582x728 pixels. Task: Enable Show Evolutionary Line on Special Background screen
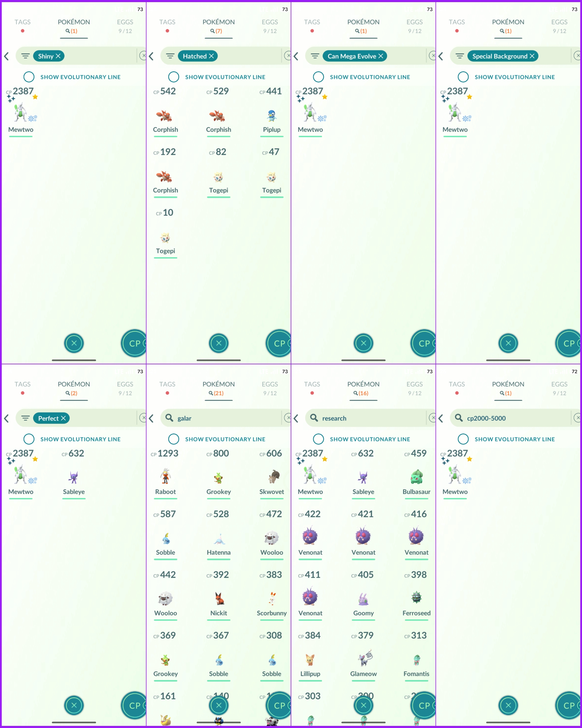pyautogui.click(x=463, y=77)
